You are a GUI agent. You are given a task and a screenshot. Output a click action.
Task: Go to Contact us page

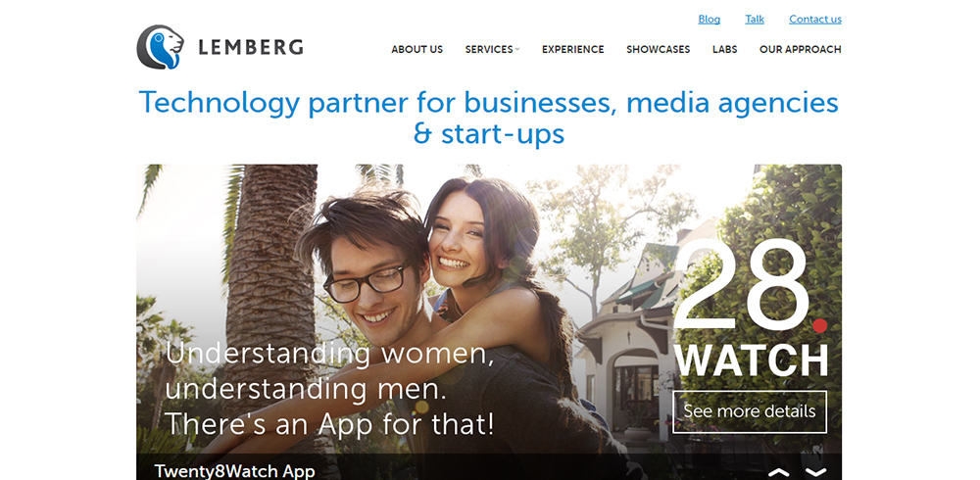click(x=815, y=20)
